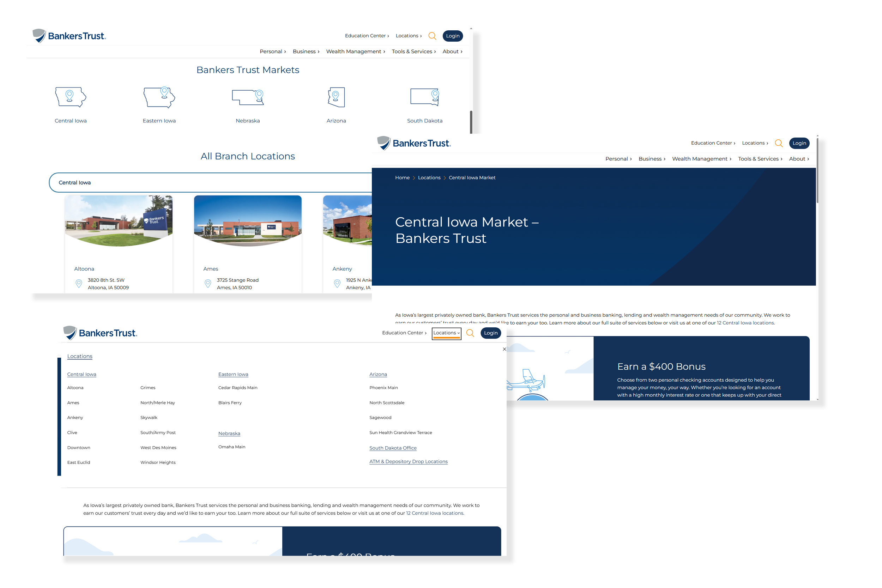Image resolution: width=882 pixels, height=588 pixels.
Task: Click the map pin icon for Ames address
Action: click(x=208, y=284)
